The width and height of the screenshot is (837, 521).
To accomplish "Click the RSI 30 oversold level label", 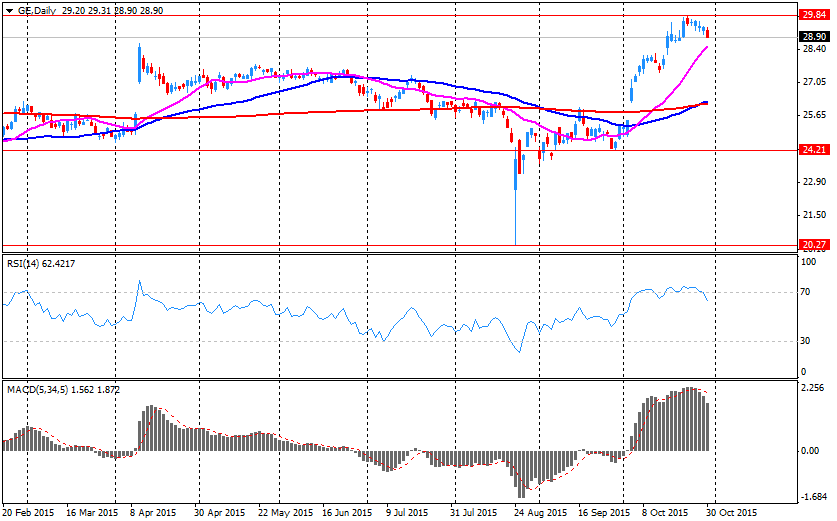I will click(x=806, y=341).
